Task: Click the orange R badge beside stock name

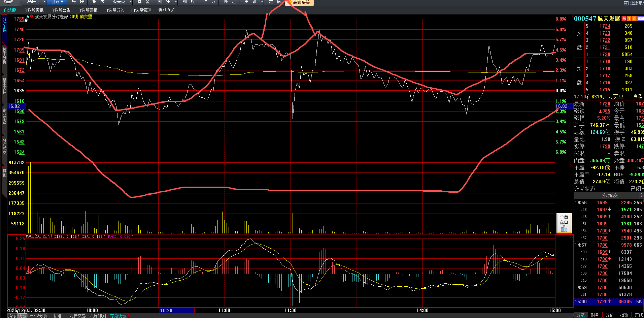Action: tap(634, 19)
